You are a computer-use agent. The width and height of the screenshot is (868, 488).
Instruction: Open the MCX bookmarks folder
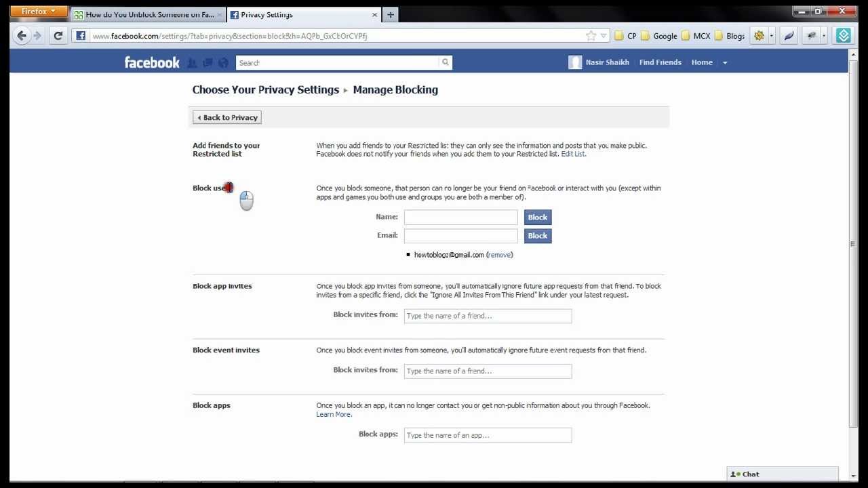(x=696, y=36)
